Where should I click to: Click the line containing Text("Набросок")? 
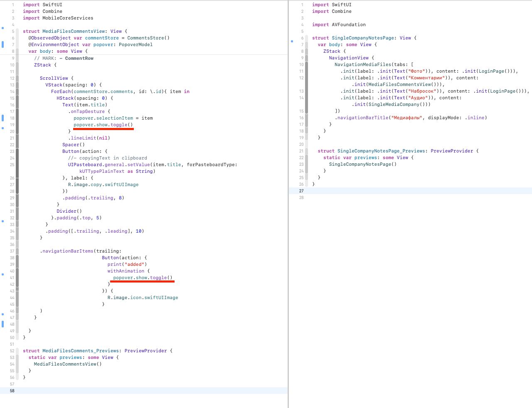tap(435, 91)
